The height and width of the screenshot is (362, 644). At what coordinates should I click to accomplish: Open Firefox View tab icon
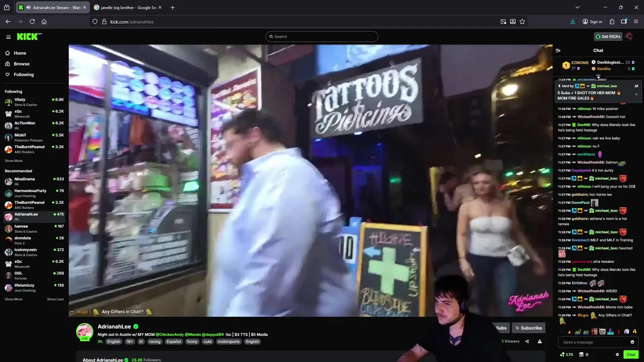point(7,8)
